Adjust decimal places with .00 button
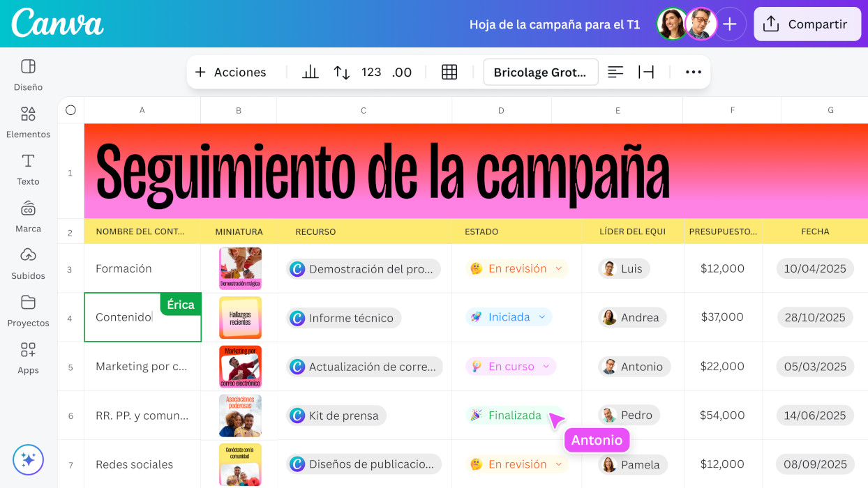Viewport: 868px width, 488px height. click(x=402, y=72)
